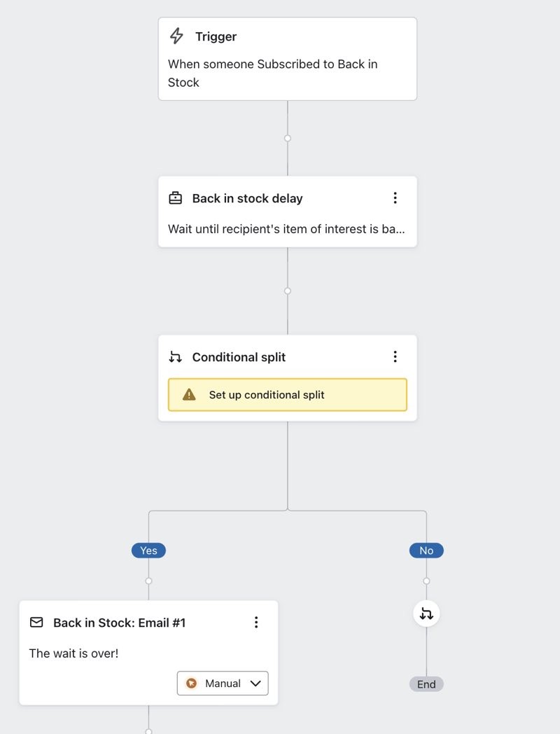Click the lightning bolt Trigger icon
Screen dimensions: 560x734
coord(177,36)
